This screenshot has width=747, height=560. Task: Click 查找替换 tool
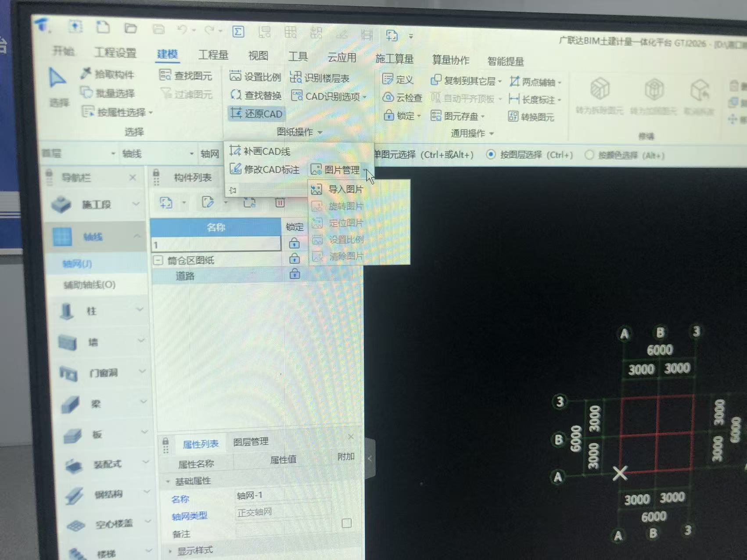point(256,95)
